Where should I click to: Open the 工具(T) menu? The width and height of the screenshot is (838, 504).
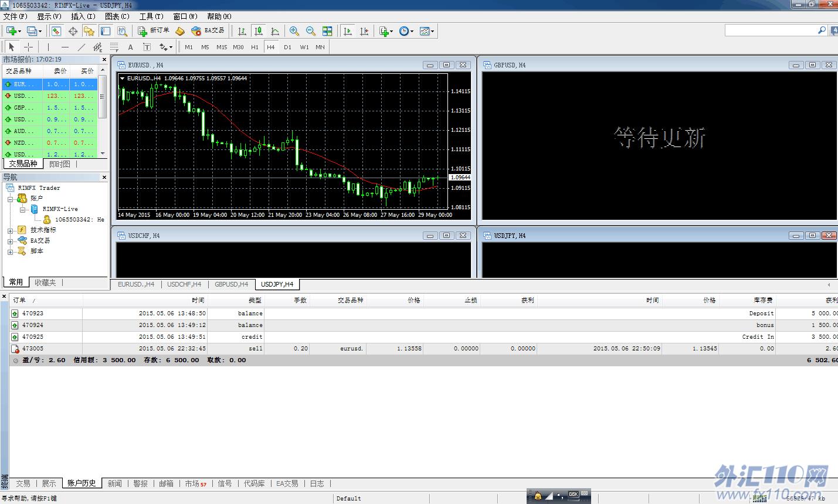tap(151, 16)
